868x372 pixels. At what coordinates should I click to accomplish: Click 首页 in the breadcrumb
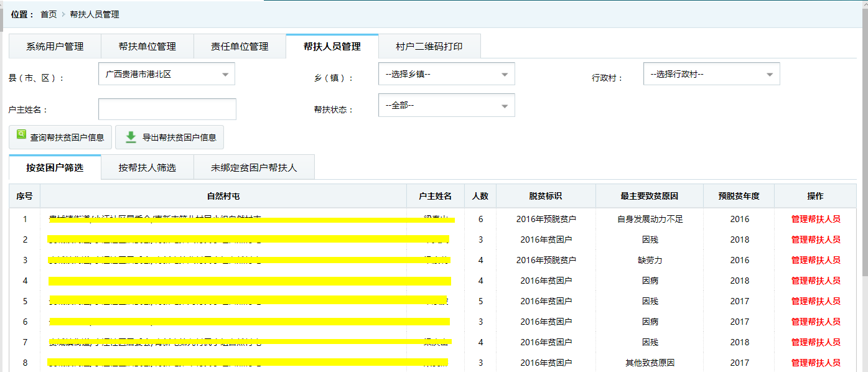[49, 14]
